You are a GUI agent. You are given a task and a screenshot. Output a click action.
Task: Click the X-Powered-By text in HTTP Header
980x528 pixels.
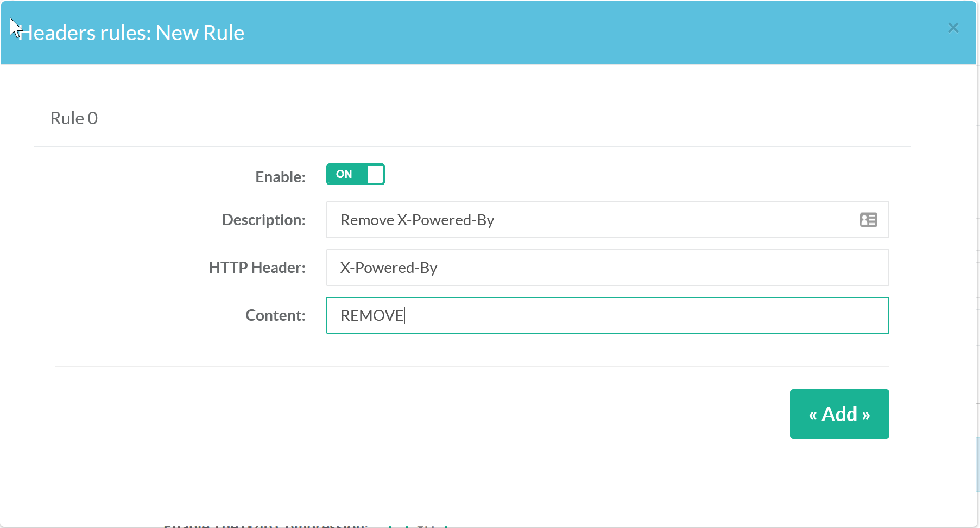tap(388, 268)
